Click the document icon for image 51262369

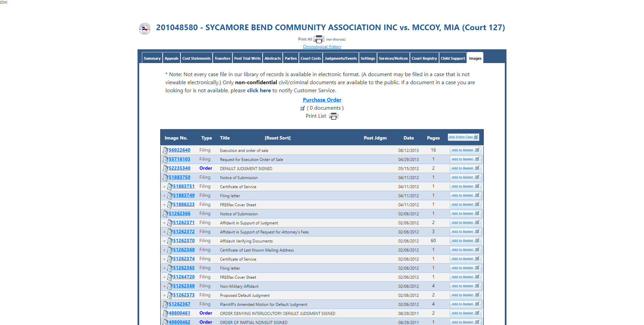pos(170,286)
